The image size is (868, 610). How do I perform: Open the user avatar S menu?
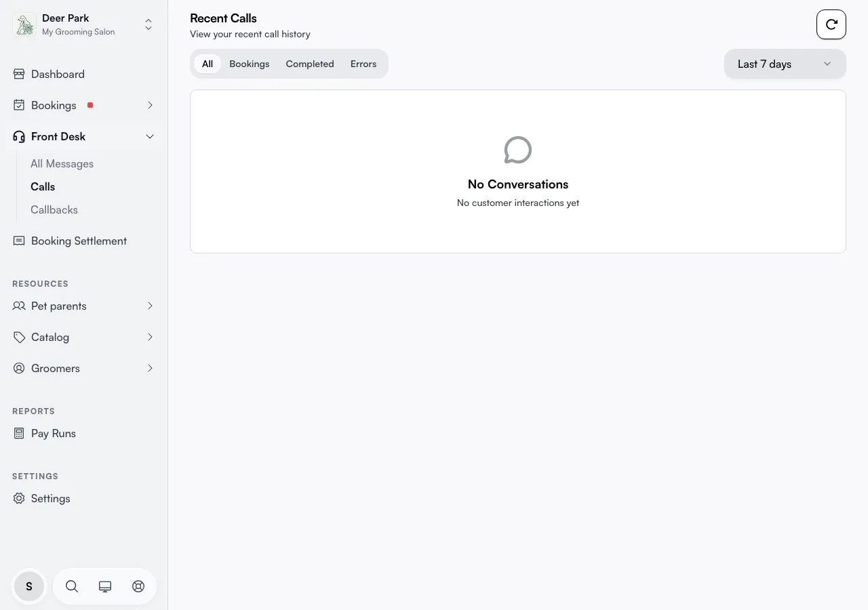pos(29,586)
